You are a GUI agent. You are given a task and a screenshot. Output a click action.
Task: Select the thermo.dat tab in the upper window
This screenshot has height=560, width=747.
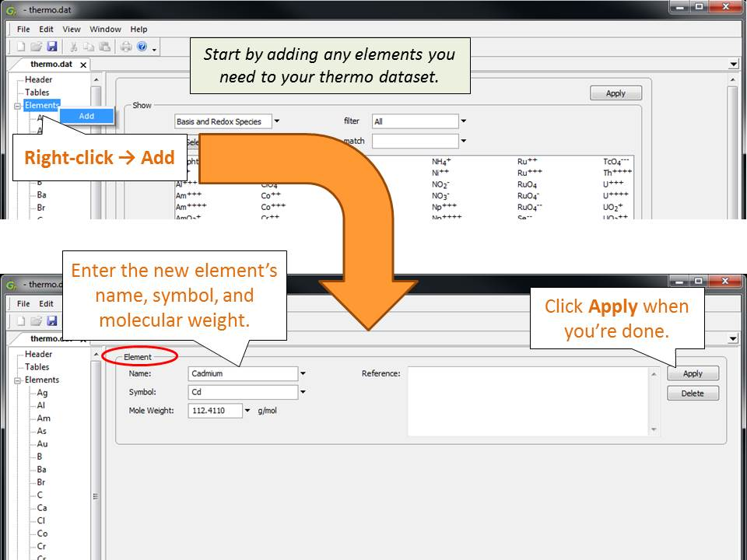(x=51, y=64)
